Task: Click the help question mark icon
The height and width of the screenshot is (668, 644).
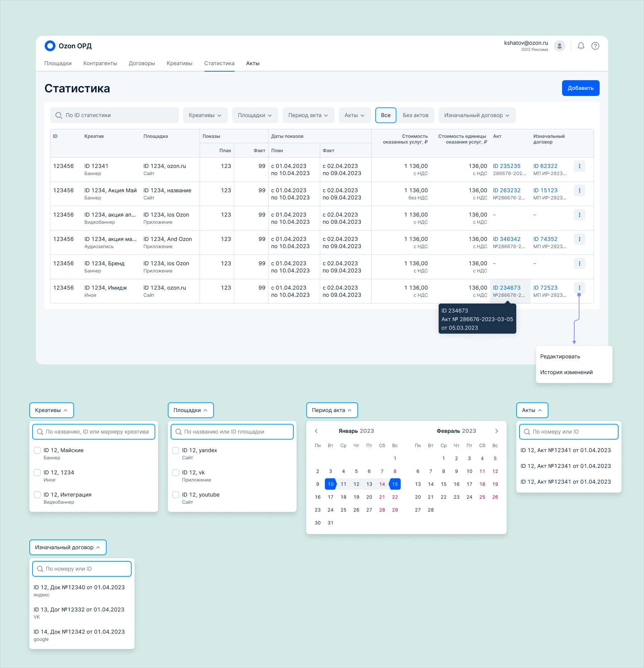Action: pyautogui.click(x=595, y=46)
